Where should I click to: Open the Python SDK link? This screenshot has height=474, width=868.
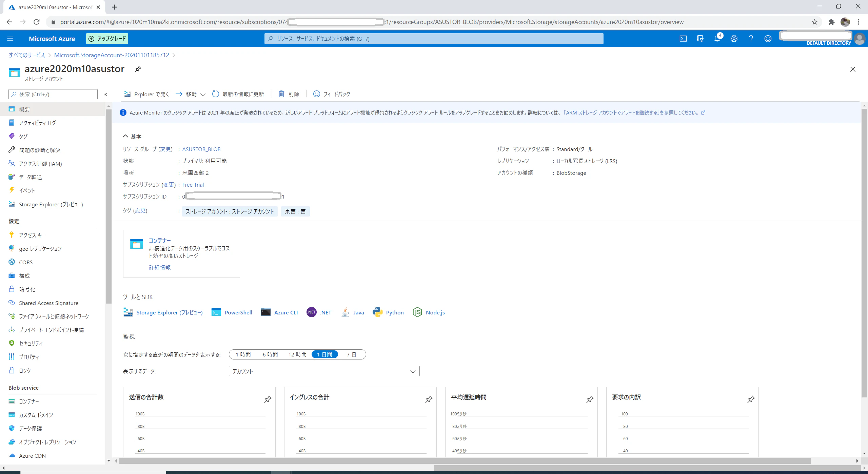coord(388,312)
